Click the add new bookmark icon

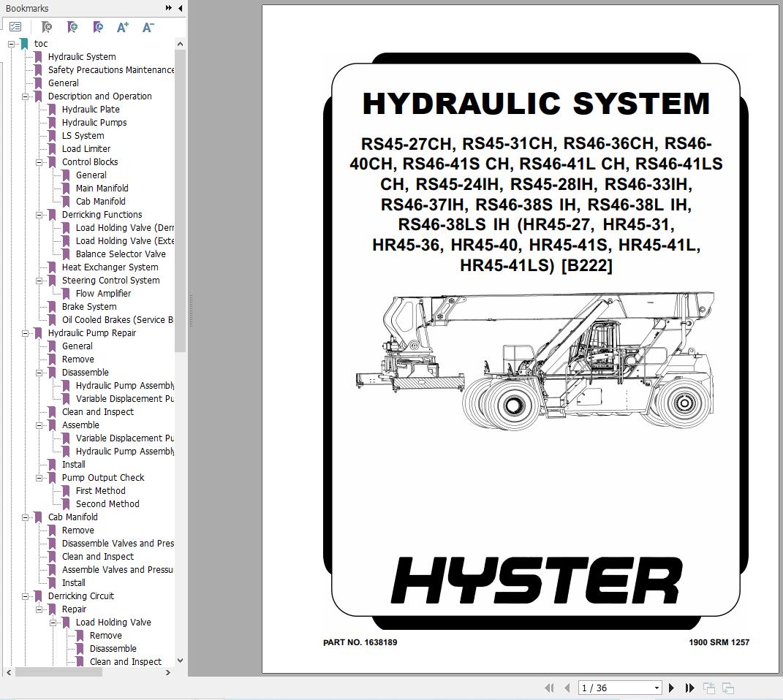pyautogui.click(x=72, y=27)
